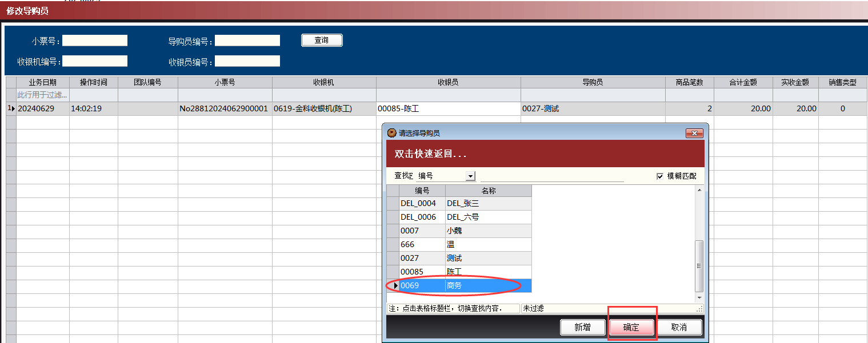868x343 pixels.
Task: Cancel dialog with 取消 button
Action: [x=678, y=327]
